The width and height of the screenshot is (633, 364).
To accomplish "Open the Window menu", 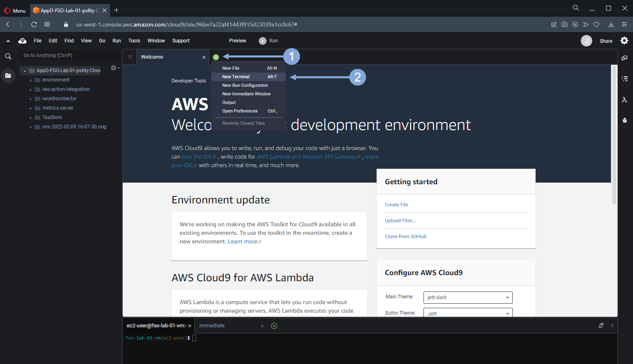I will 156,41.
